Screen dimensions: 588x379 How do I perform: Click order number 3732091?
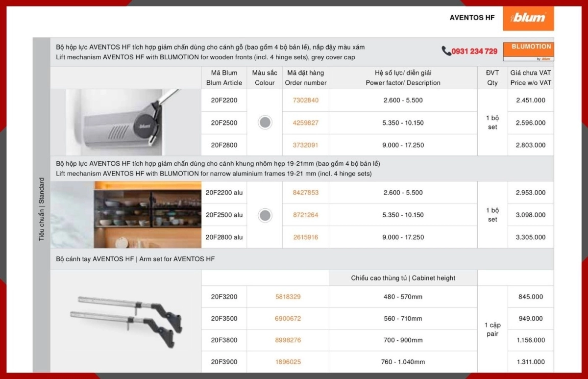point(305,145)
